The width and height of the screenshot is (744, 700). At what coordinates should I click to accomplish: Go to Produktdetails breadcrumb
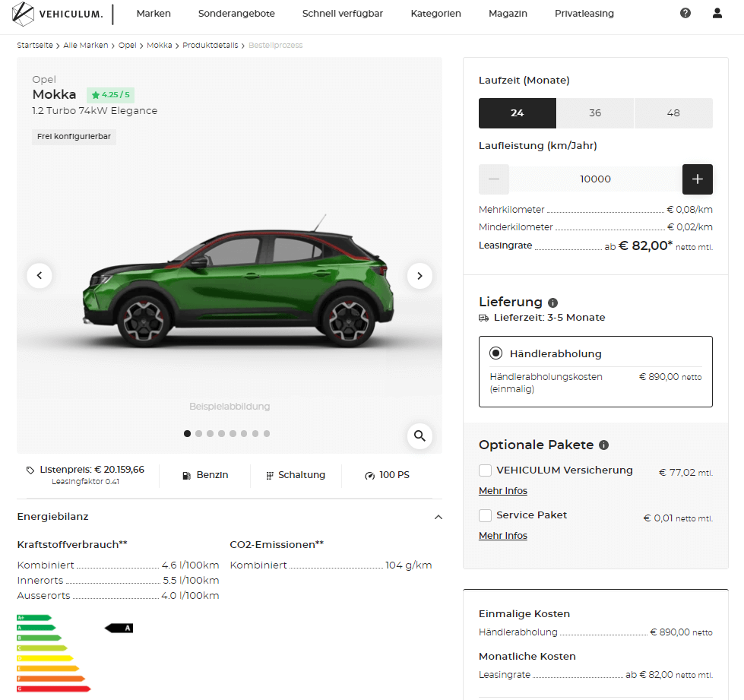click(211, 45)
